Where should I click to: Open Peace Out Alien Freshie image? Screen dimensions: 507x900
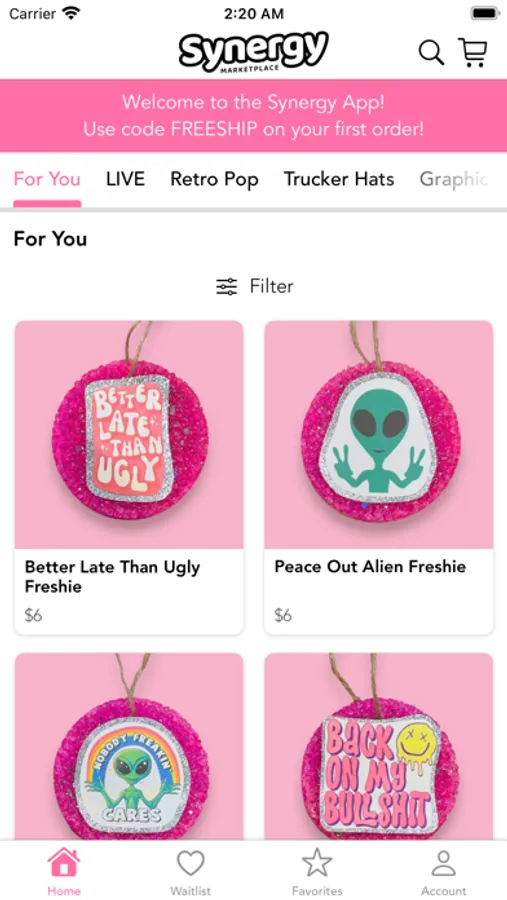click(379, 435)
